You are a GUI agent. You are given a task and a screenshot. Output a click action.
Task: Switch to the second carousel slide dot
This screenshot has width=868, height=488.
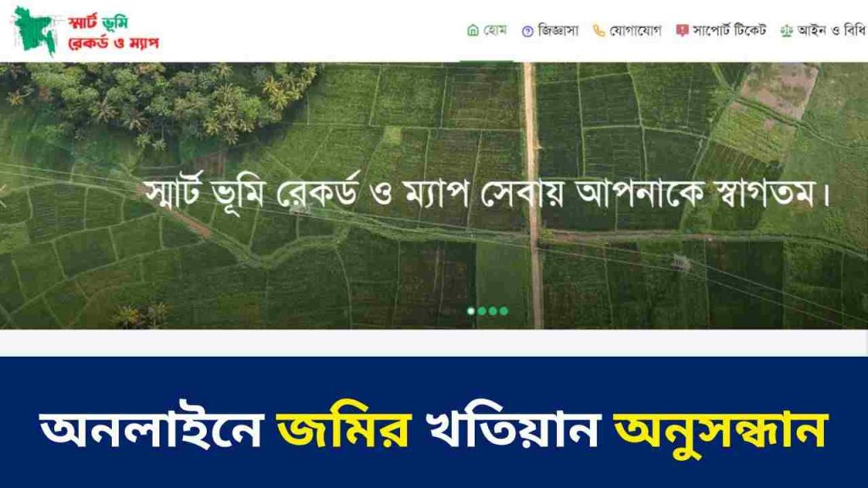[x=481, y=311]
